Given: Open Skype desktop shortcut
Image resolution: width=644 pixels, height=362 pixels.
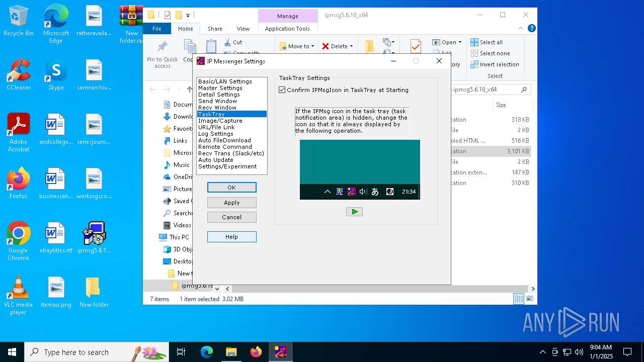Looking at the screenshot, I should (56, 75).
